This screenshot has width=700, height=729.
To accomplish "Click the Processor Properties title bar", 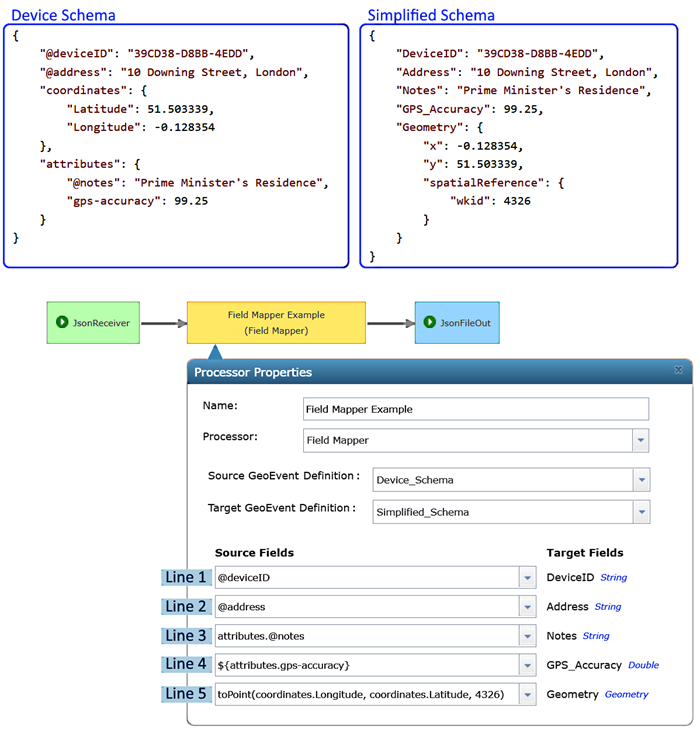I will point(400,372).
